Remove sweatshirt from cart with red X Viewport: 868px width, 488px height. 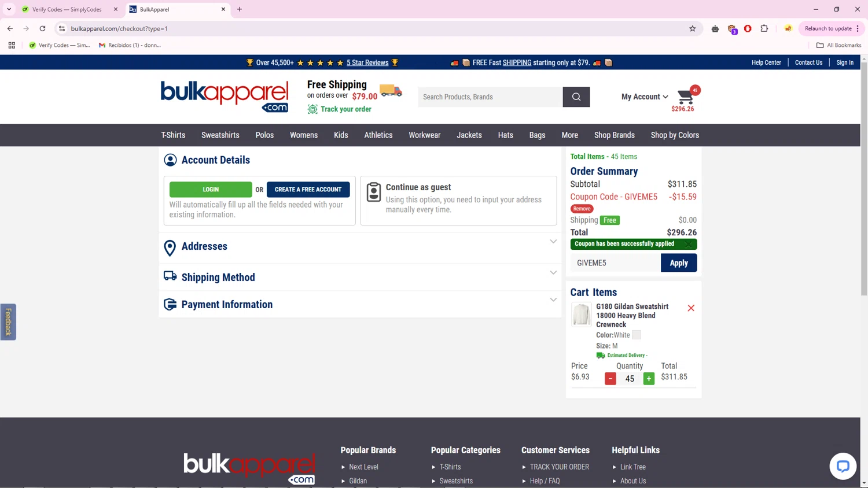(691, 308)
